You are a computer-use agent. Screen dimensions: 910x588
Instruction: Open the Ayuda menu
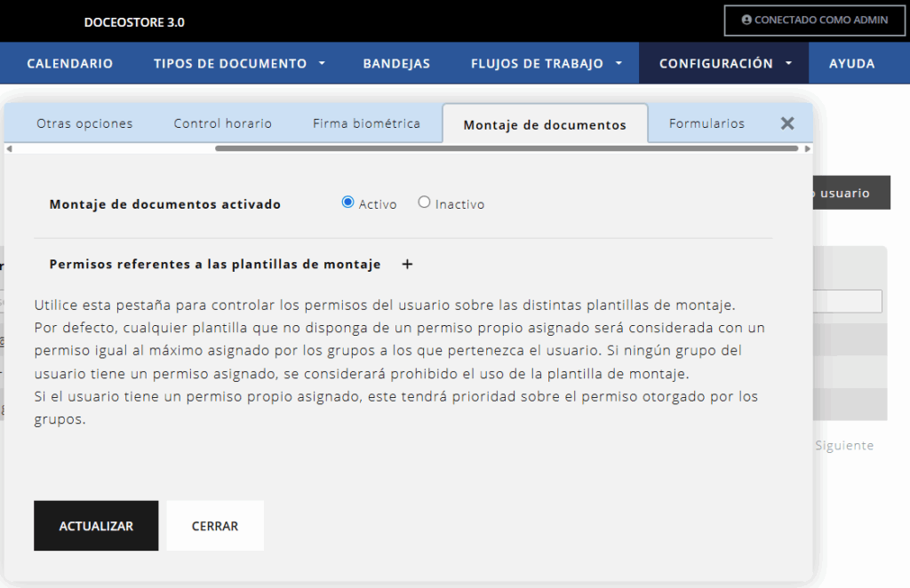tap(851, 64)
